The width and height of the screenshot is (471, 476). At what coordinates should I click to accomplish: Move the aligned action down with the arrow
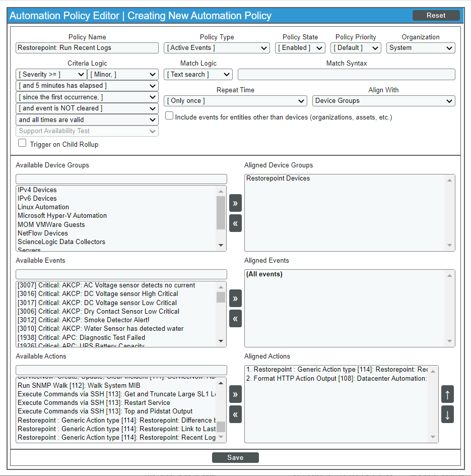pyautogui.click(x=447, y=414)
